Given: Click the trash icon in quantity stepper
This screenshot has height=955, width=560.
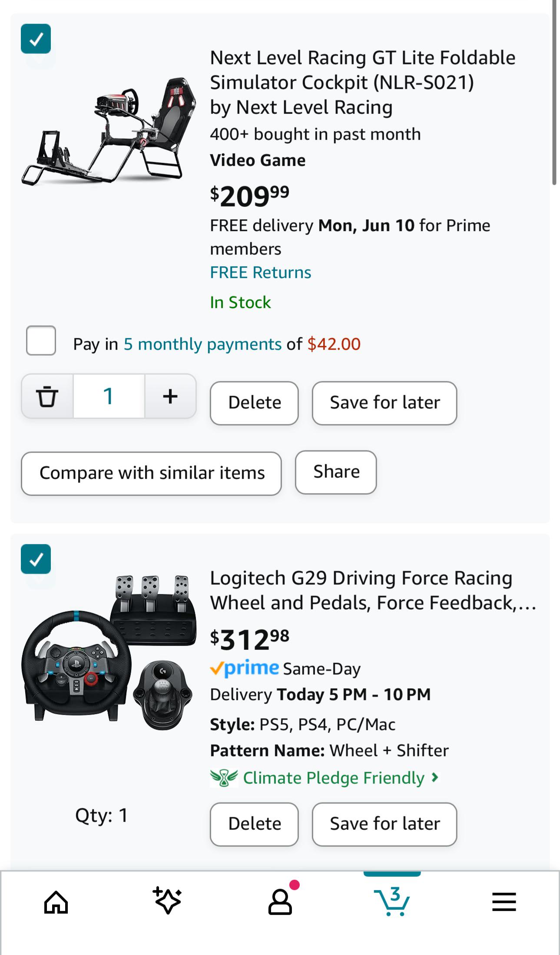Looking at the screenshot, I should (47, 396).
